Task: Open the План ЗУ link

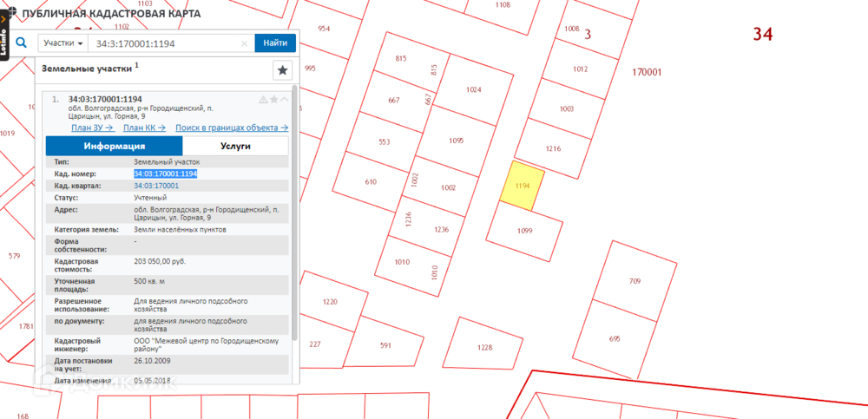Action: pos(93,128)
